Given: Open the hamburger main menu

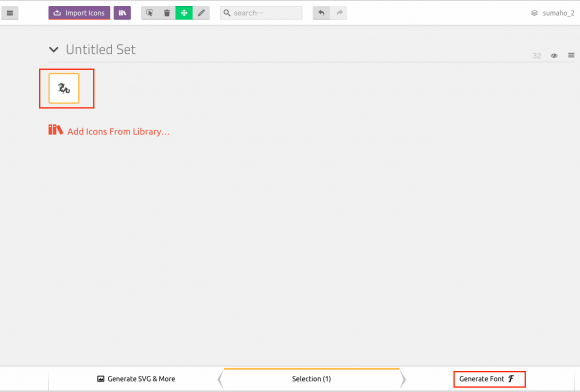Looking at the screenshot, I should coord(10,13).
